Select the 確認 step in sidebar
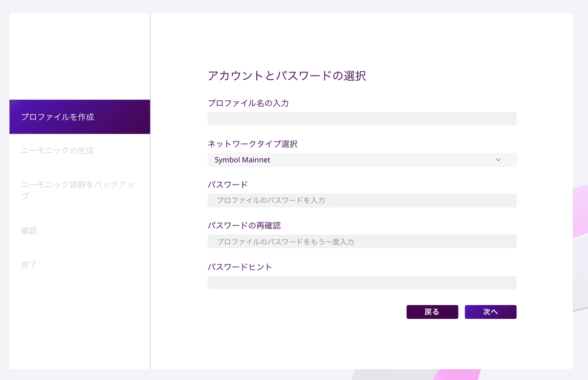 tap(29, 231)
